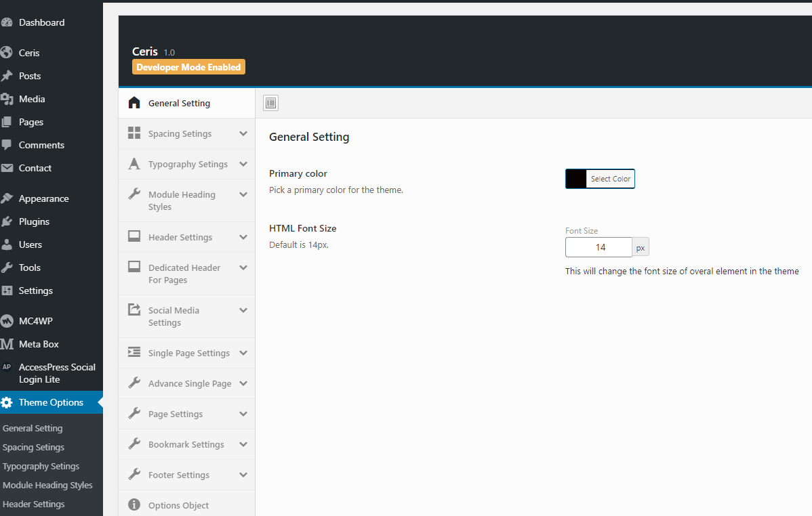This screenshot has height=516, width=812.
Task: Click the Tools wrench icon
Action: click(x=7, y=267)
